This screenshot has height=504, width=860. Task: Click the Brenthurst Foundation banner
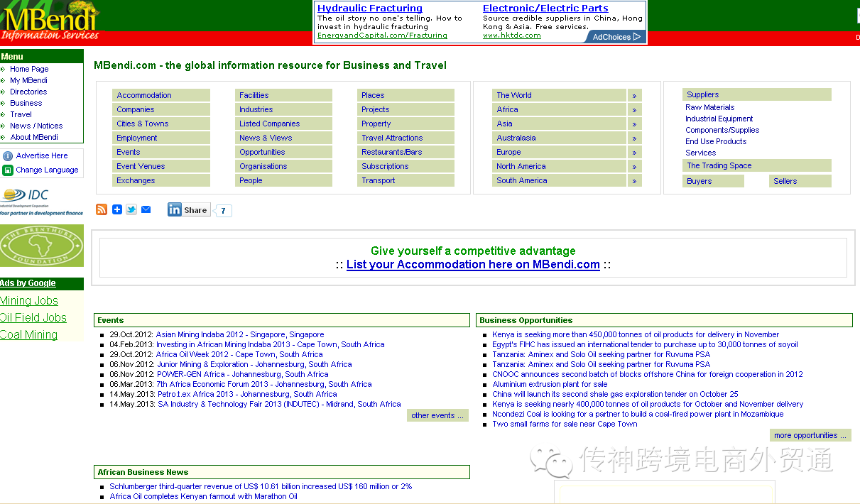click(x=41, y=246)
